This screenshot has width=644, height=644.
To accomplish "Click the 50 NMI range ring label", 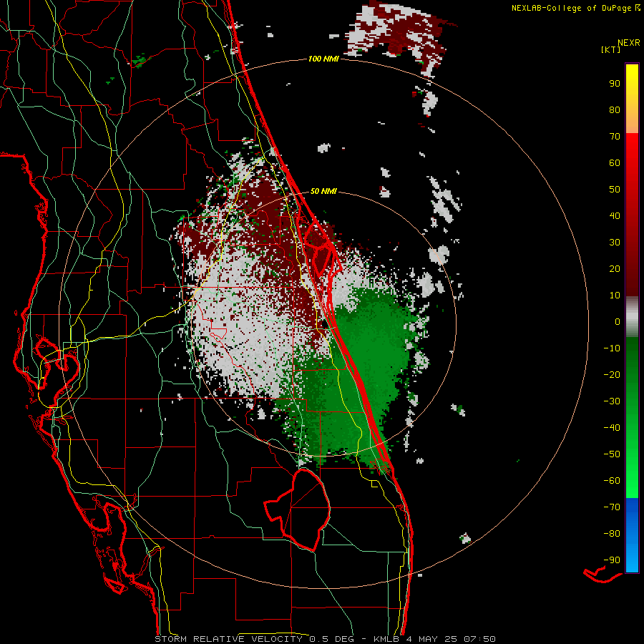I will coord(323,191).
